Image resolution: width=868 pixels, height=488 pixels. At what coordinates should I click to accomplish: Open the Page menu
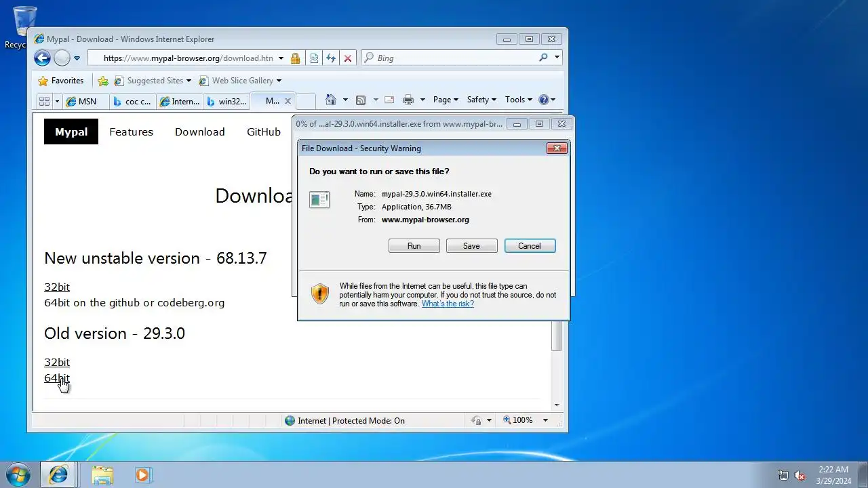[446, 100]
